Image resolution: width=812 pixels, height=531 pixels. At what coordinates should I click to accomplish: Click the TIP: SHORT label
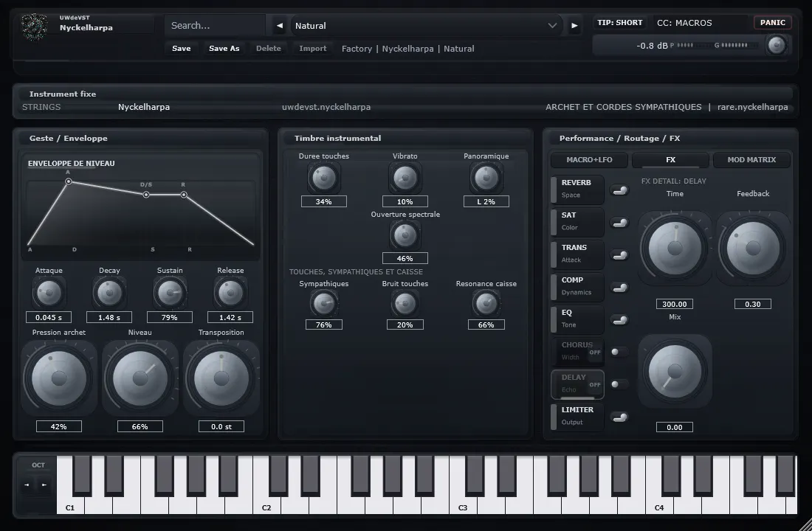619,22
